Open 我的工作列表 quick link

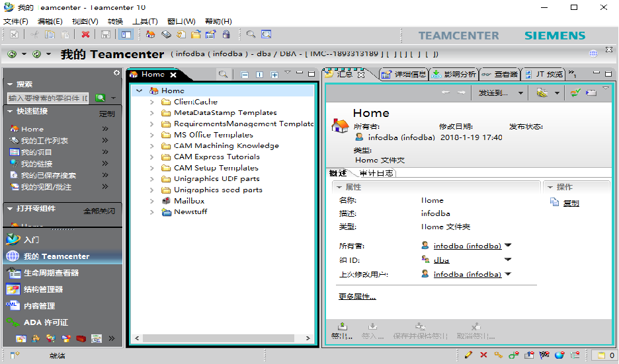(x=44, y=141)
